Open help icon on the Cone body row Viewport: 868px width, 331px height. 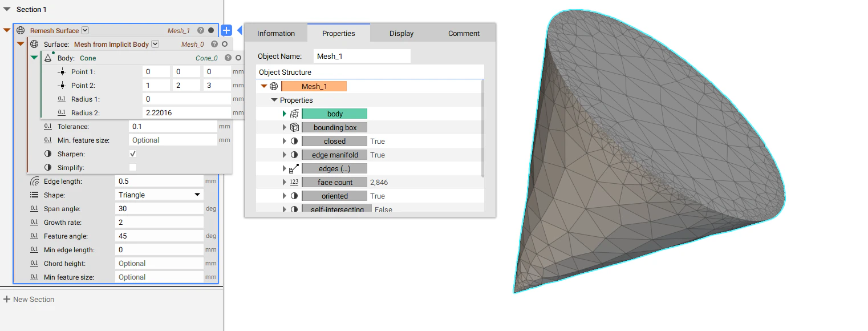[x=228, y=58]
